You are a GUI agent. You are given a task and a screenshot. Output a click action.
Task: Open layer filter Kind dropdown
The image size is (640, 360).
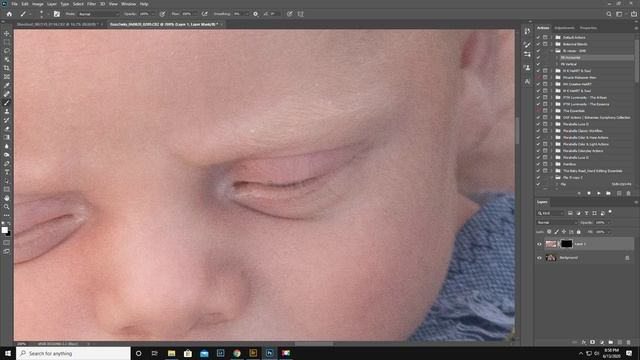click(x=551, y=213)
